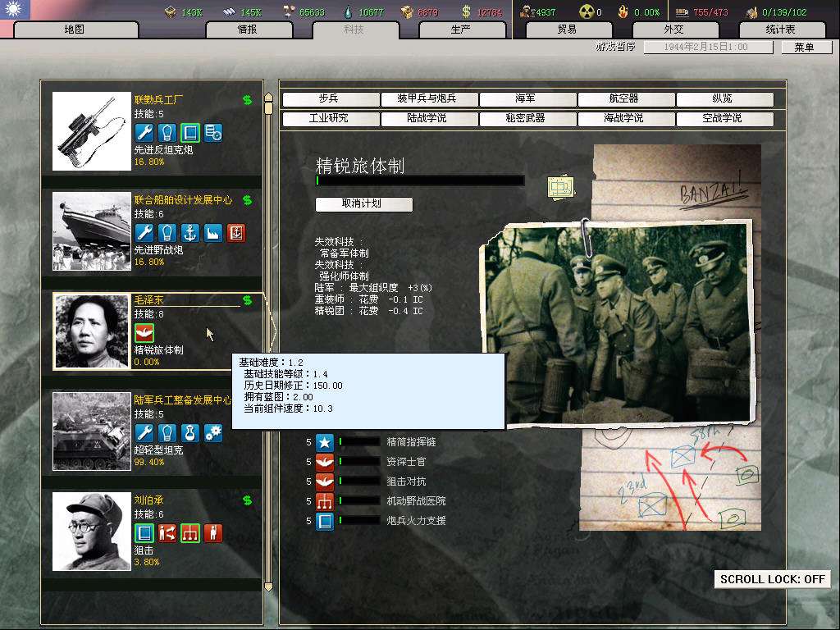Click lightbulb icon of 陆军兵工整备发展中心
The height and width of the screenshot is (630, 840).
167,433
